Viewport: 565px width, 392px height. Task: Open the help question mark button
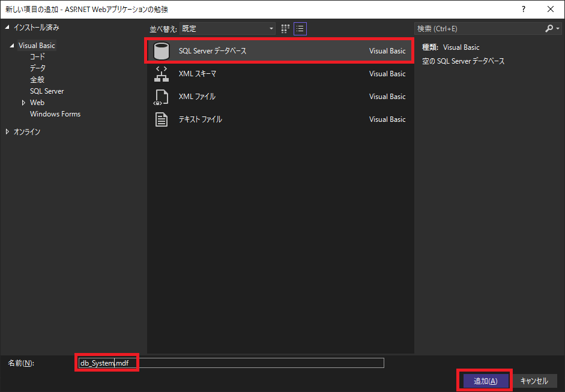pyautogui.click(x=523, y=10)
